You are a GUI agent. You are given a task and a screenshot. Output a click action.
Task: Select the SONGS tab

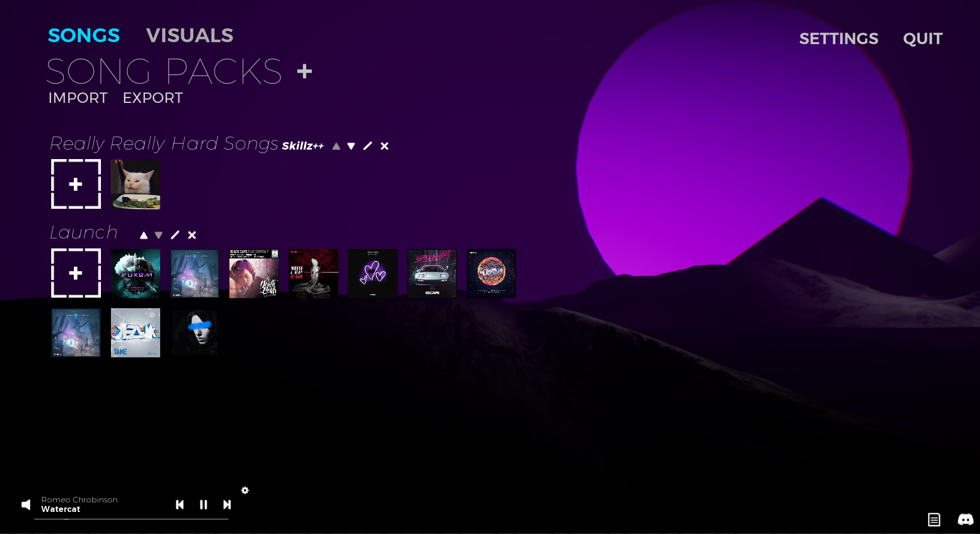point(84,35)
